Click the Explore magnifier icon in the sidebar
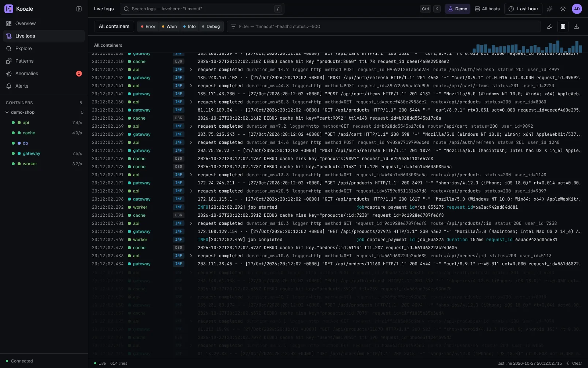 tap(9, 49)
